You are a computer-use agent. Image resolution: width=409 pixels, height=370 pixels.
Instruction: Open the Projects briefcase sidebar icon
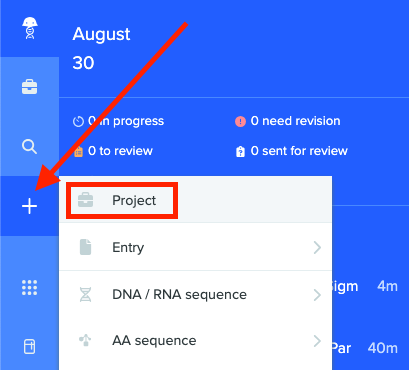[x=30, y=87]
